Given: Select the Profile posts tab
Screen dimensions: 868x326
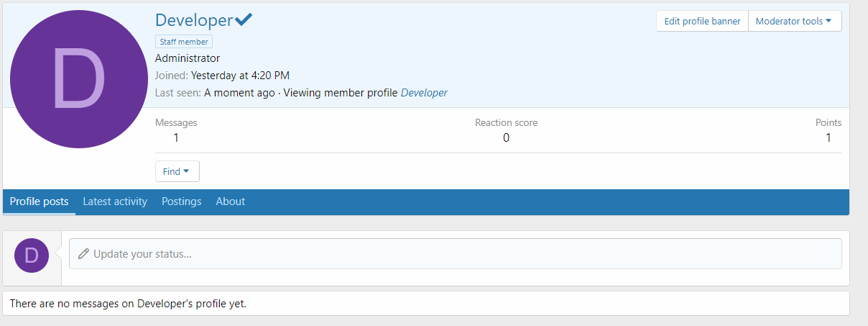Looking at the screenshot, I should [x=40, y=202].
